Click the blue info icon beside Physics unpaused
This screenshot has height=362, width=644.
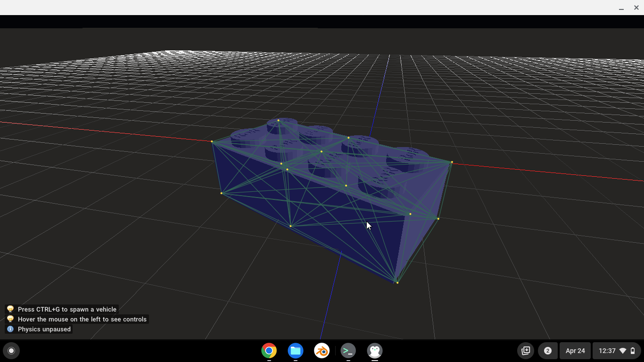(x=10, y=329)
